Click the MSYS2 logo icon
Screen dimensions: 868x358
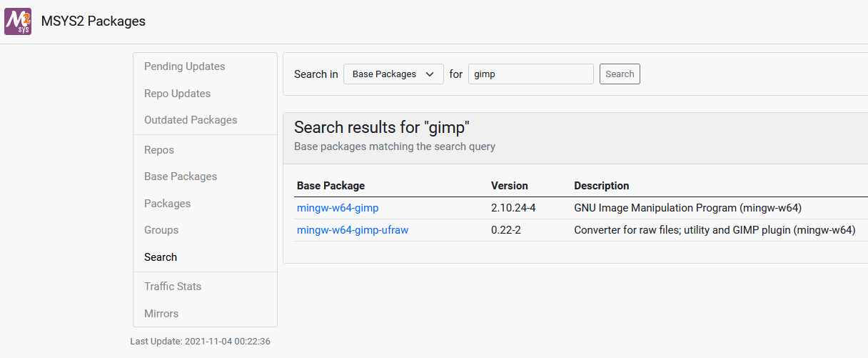tap(18, 21)
